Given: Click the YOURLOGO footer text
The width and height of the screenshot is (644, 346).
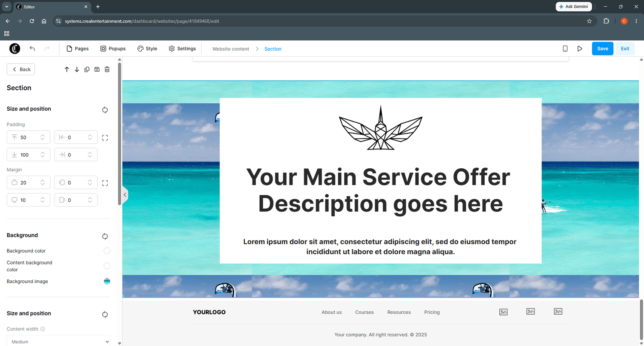Looking at the screenshot, I should point(209,312).
